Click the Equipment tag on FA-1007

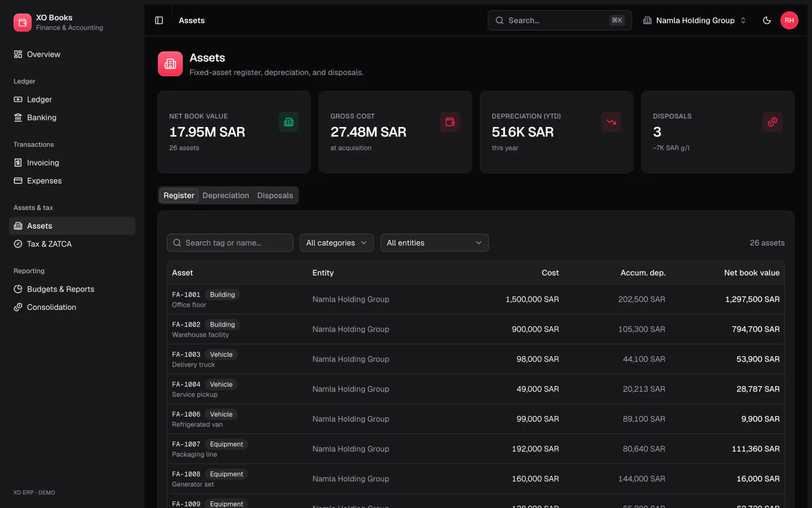click(x=226, y=444)
